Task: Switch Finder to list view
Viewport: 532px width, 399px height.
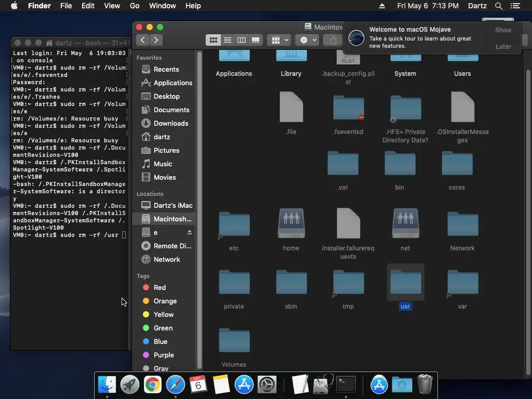Action: pyautogui.click(x=228, y=40)
